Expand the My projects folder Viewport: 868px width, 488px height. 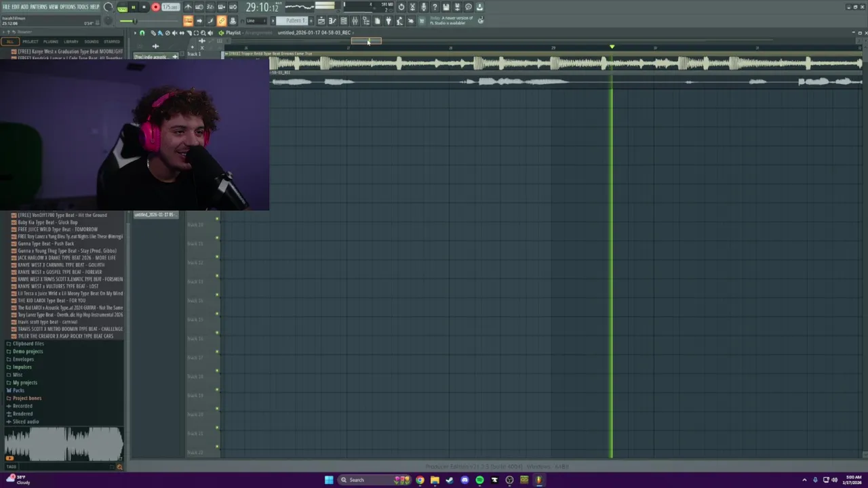25,382
